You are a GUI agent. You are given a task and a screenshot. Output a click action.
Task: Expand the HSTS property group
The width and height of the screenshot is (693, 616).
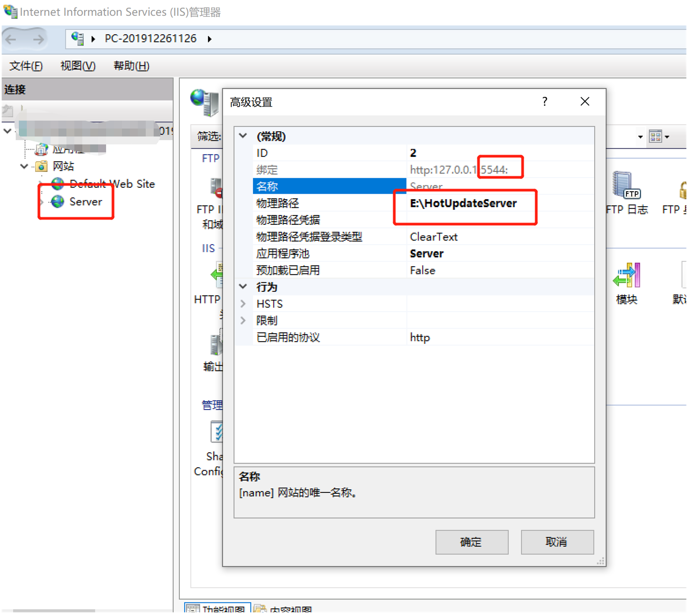coord(243,304)
